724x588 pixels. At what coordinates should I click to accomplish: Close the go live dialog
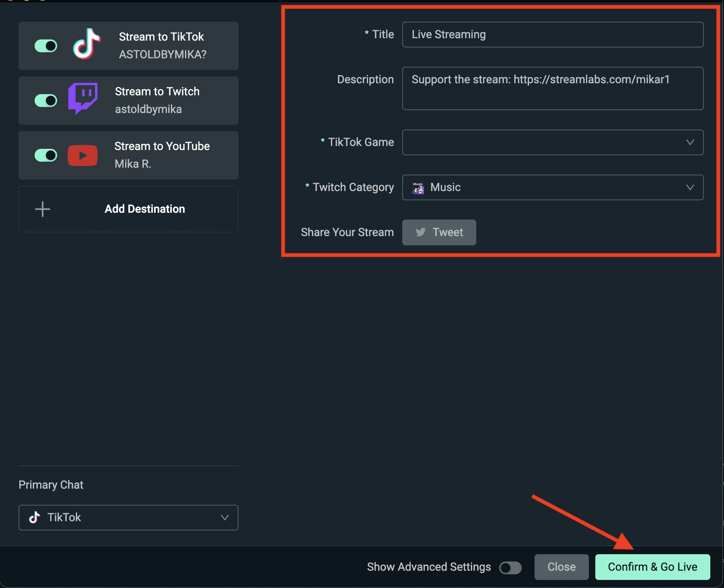(x=561, y=567)
